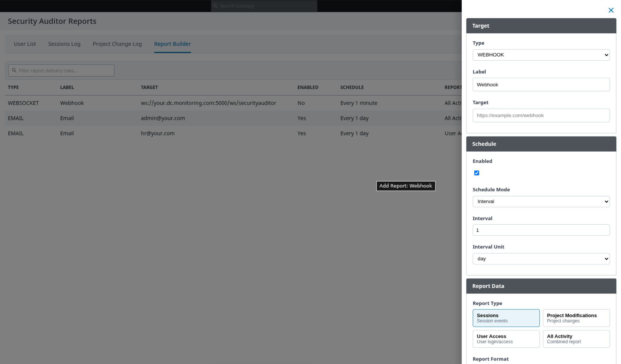Choose the All Activity report type
621x364 pixels.
click(576, 339)
